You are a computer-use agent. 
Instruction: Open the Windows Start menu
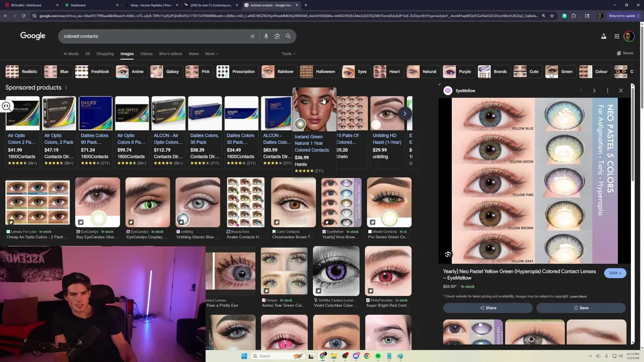(244, 356)
